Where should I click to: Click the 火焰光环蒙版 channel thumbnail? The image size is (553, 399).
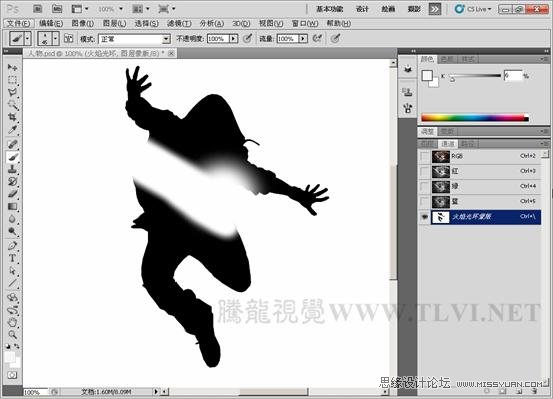pyautogui.click(x=441, y=217)
